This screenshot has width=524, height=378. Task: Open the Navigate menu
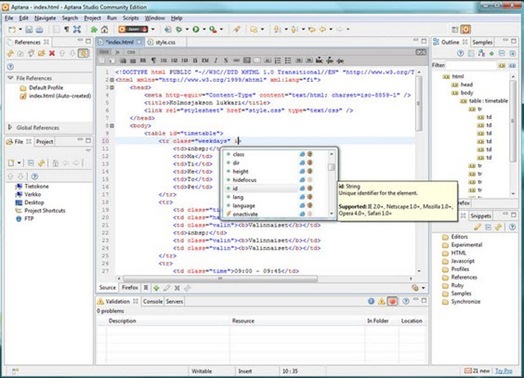pos(45,18)
